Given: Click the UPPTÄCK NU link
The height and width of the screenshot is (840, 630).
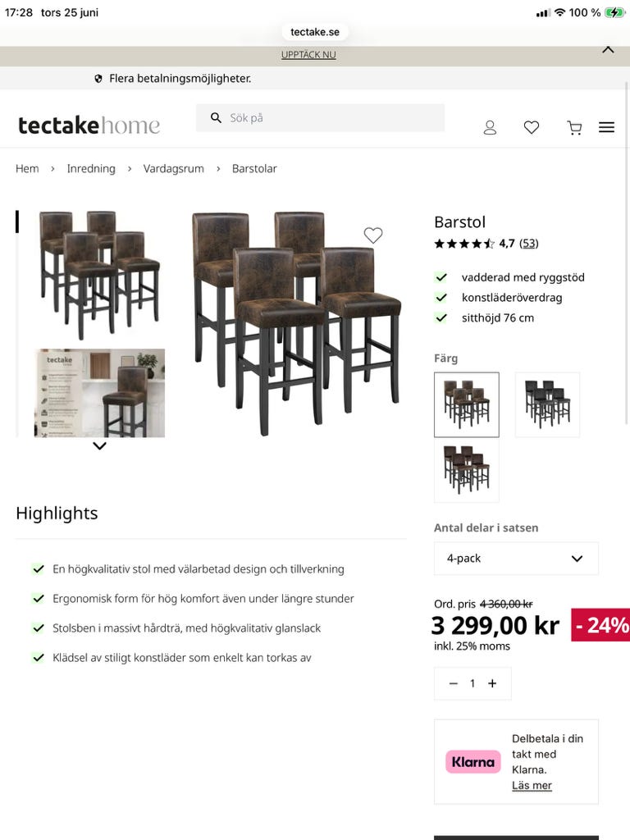Looking at the screenshot, I should pyautogui.click(x=308, y=55).
